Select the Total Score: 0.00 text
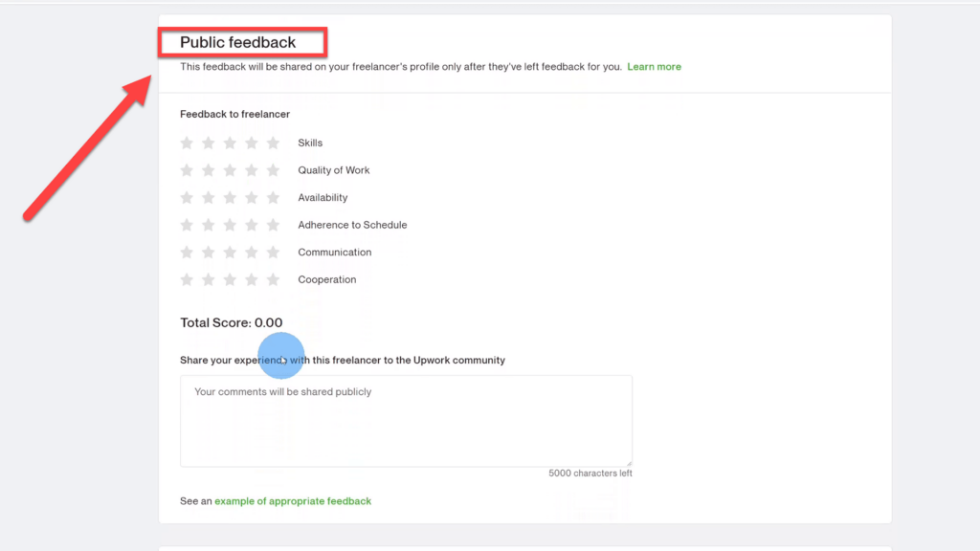 pos(232,323)
